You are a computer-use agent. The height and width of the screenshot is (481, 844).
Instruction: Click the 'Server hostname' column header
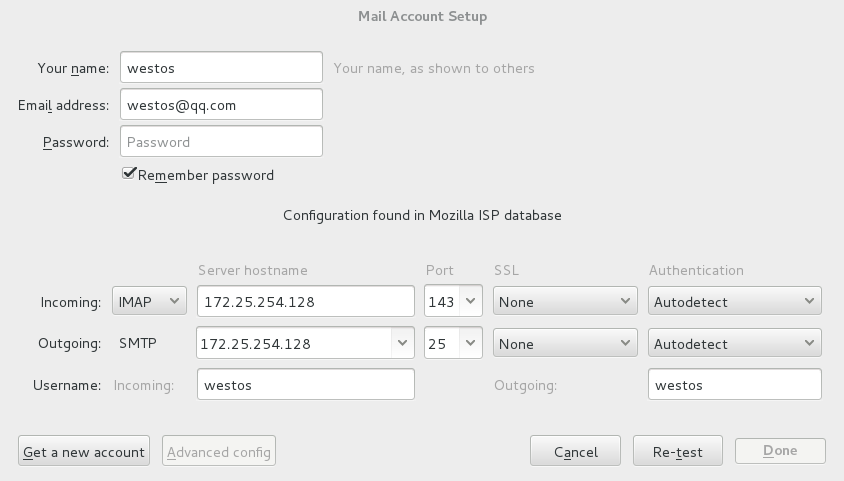[252, 270]
